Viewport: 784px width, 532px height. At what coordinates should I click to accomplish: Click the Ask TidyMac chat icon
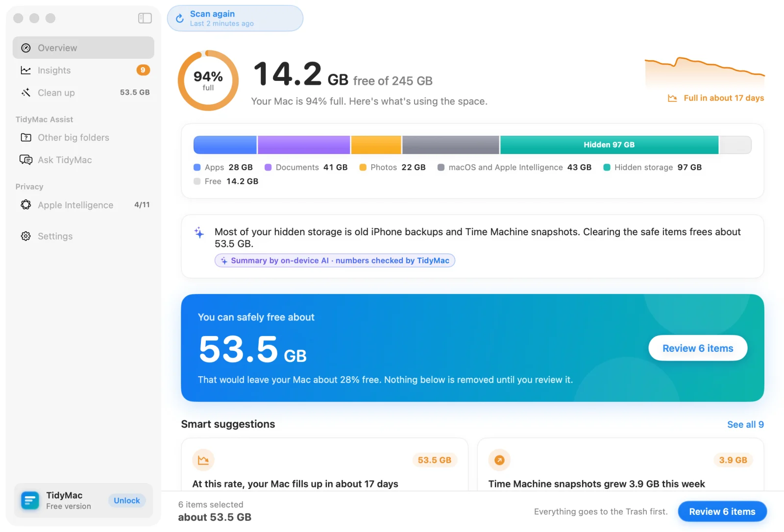pos(26,160)
